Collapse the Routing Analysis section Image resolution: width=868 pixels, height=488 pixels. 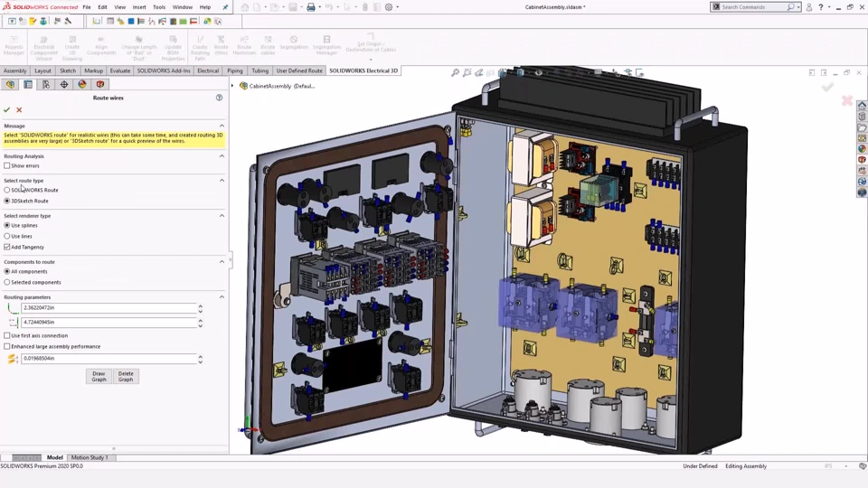coord(222,156)
